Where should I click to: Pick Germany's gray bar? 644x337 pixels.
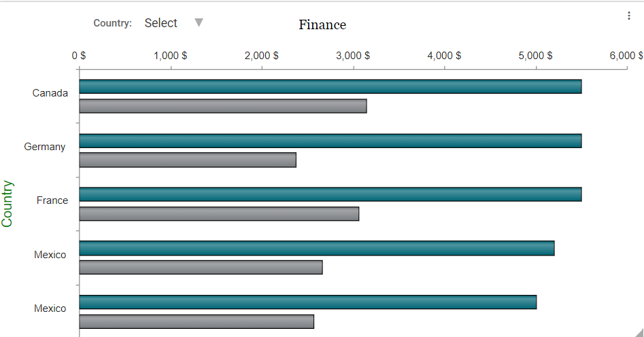[x=188, y=160]
